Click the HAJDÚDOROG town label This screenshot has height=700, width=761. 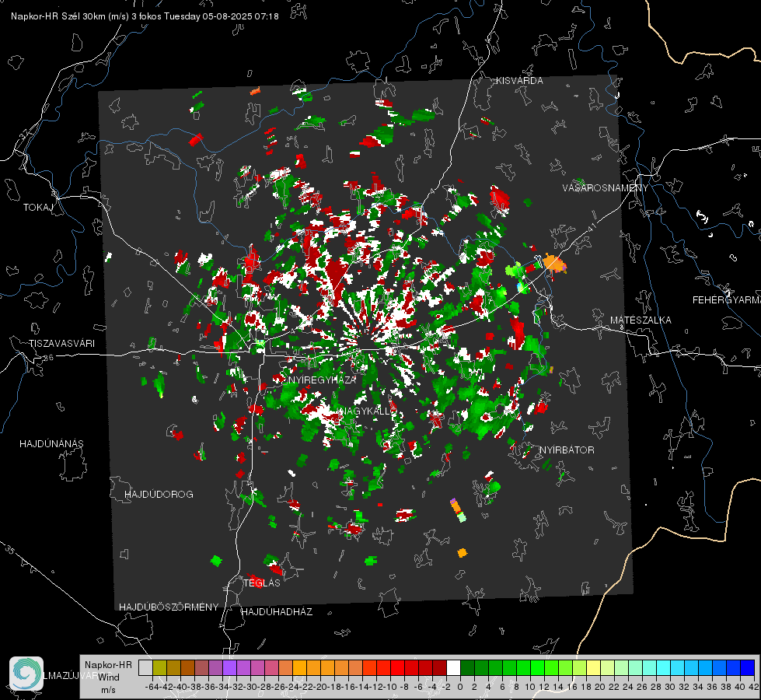point(159,495)
